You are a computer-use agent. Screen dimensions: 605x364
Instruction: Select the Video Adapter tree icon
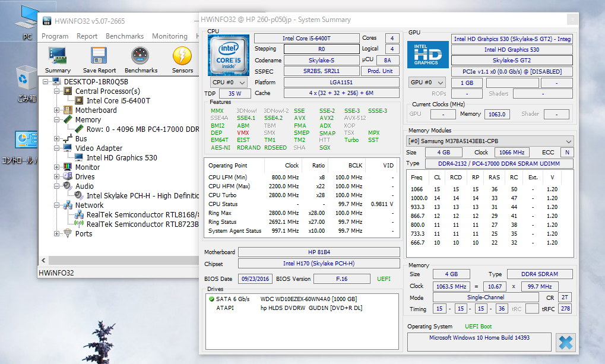68,148
